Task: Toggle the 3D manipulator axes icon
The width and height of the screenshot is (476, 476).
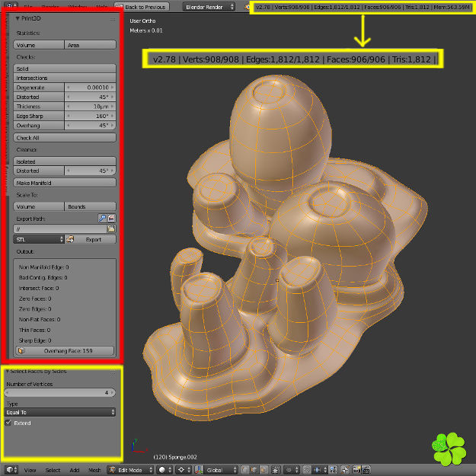Action: tap(199, 470)
